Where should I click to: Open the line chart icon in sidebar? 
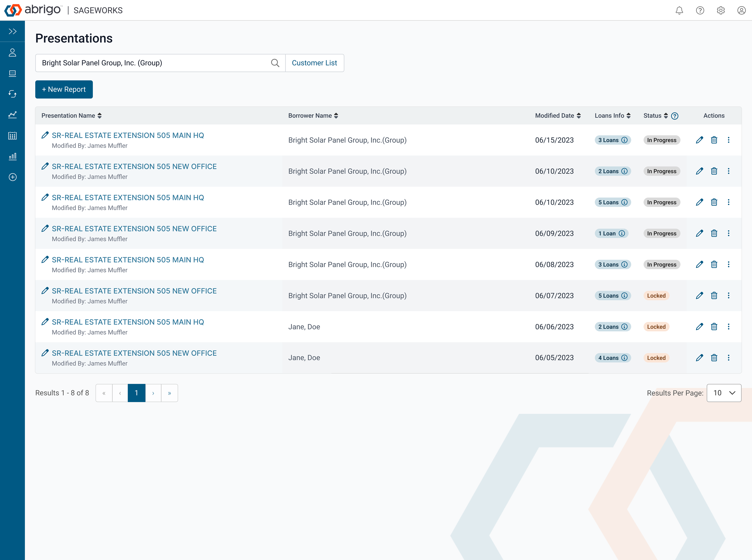pos(13,115)
